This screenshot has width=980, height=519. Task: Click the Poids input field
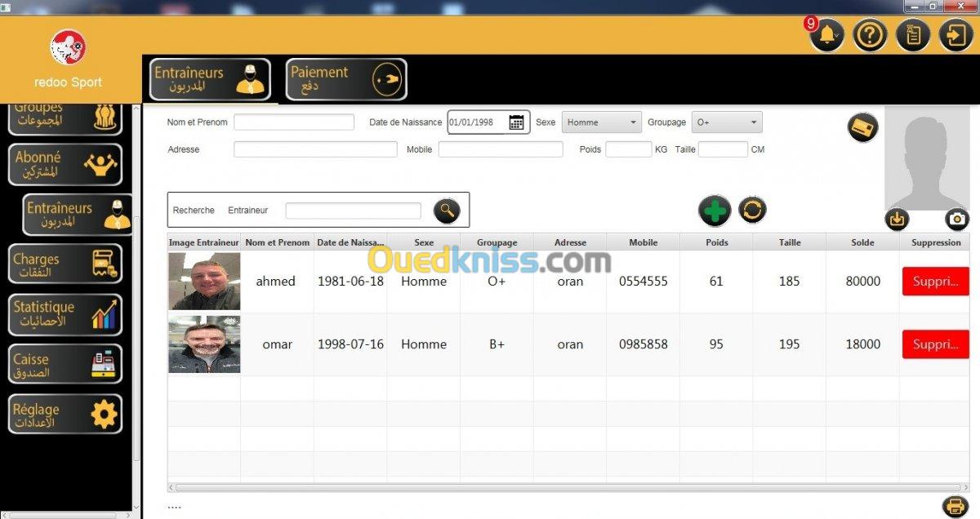[629, 149]
